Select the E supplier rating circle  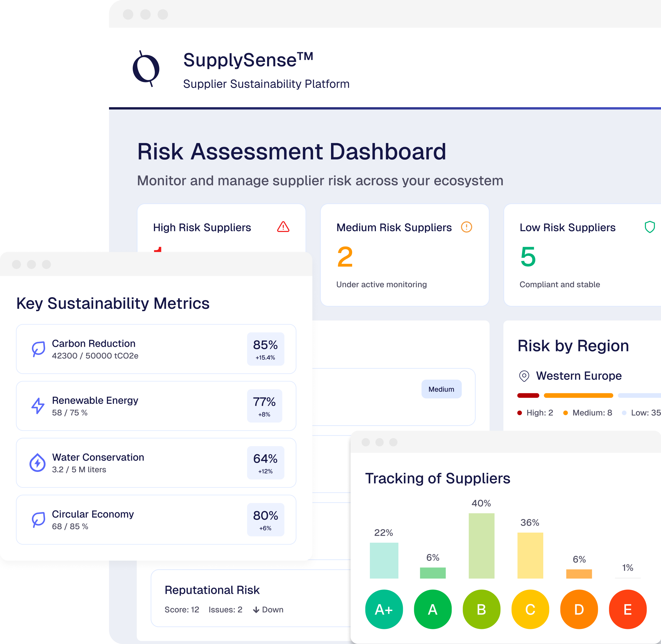(627, 609)
